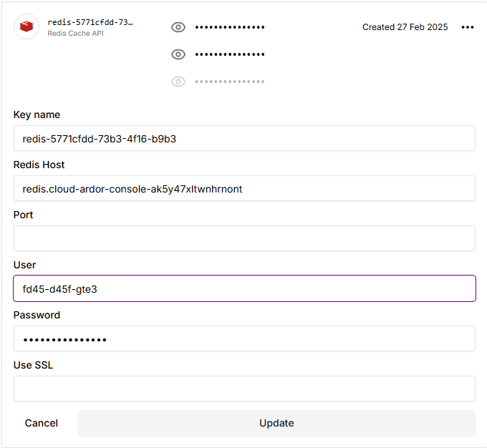Click the Key name label
The image size is (487, 448).
[x=37, y=115]
